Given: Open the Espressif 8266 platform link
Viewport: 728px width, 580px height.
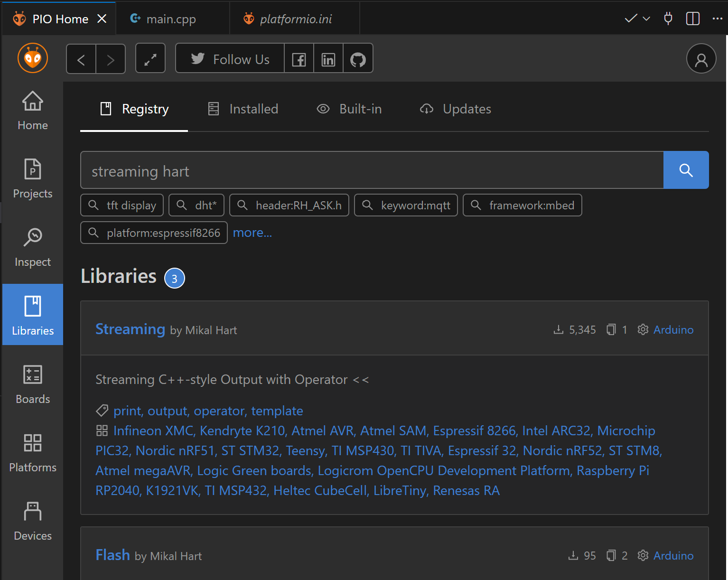Looking at the screenshot, I should pos(474,431).
